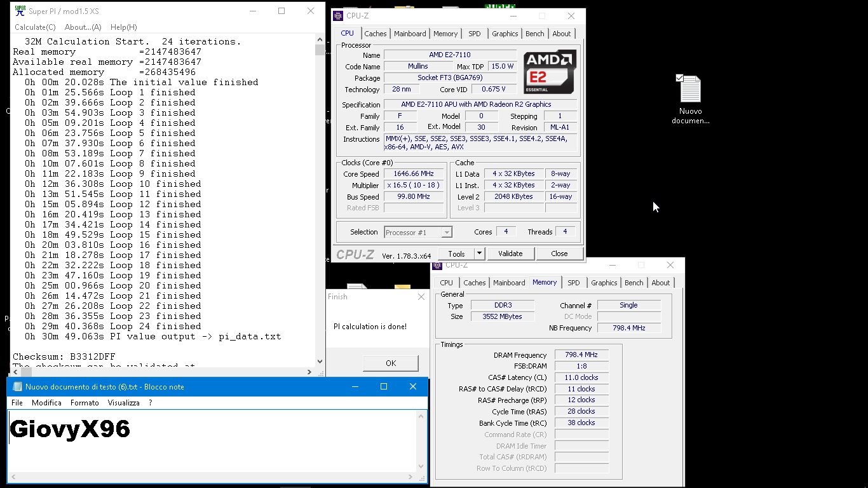Switch to Graphics tab in lower CPU-Z window
The width and height of the screenshot is (868, 488).
[x=604, y=283]
